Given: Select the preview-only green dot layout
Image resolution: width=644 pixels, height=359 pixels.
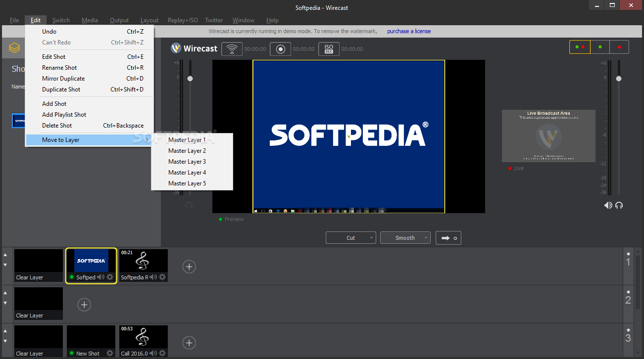Looking at the screenshot, I should (x=600, y=47).
